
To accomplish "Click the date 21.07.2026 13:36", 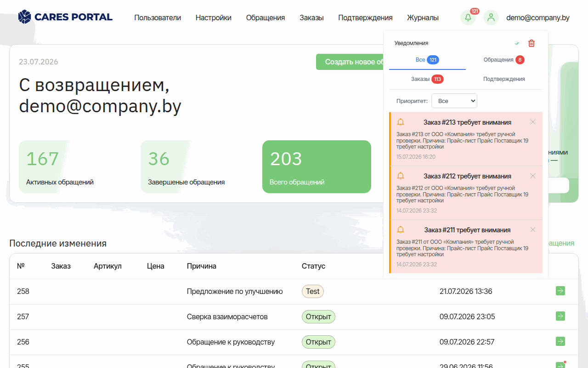I will click(x=466, y=291).
